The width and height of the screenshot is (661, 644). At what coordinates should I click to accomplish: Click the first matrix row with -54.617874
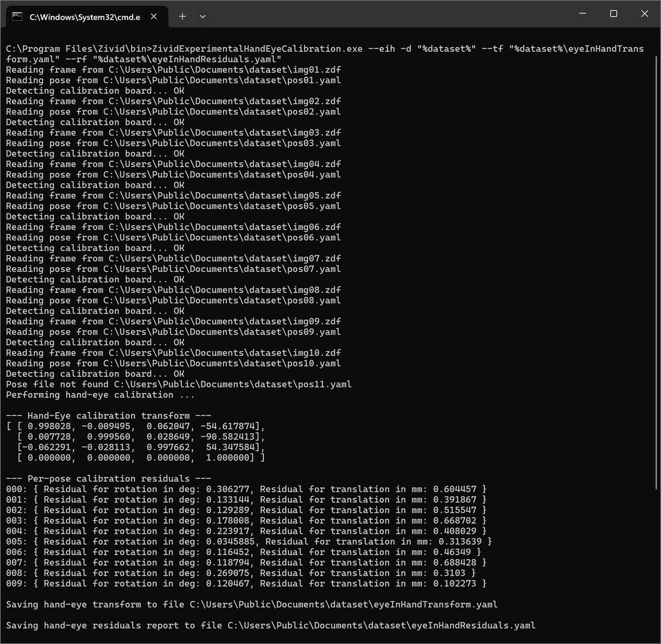click(135, 426)
